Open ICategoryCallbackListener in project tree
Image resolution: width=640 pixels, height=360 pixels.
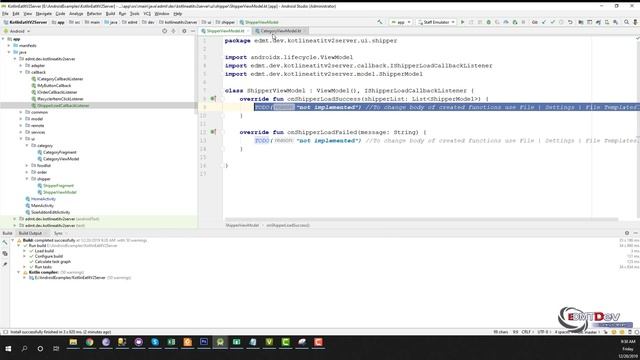click(60, 79)
